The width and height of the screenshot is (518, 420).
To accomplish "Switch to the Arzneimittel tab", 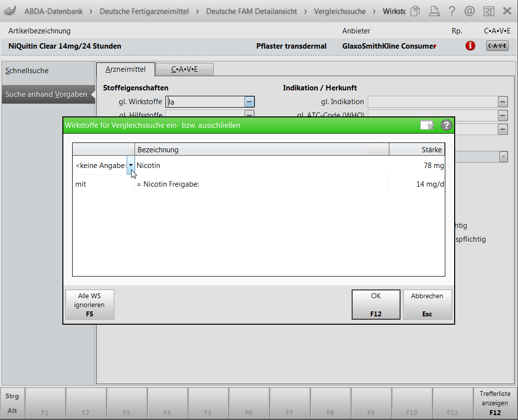I will point(126,69).
